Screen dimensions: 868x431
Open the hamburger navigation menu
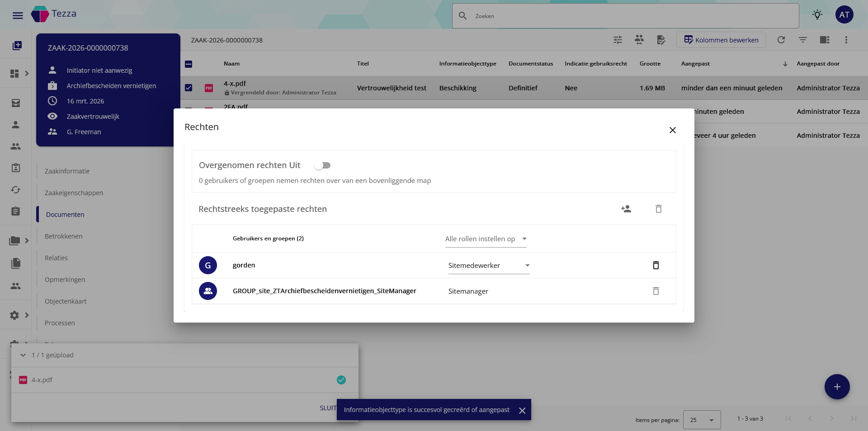18,15
